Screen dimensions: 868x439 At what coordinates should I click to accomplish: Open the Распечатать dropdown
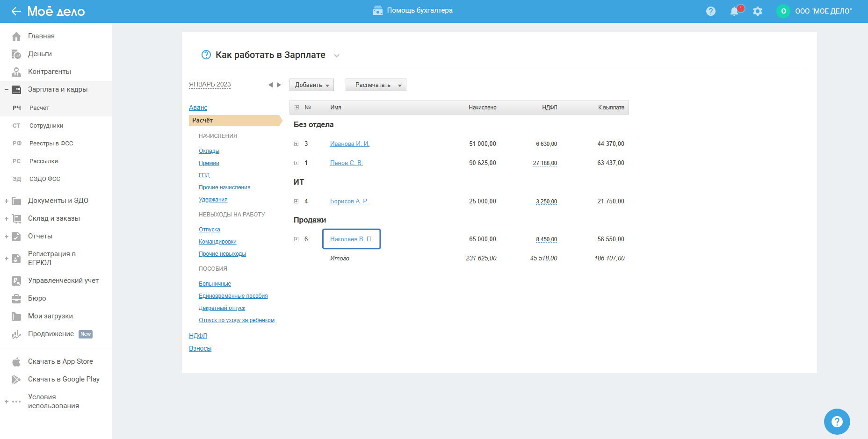tap(376, 85)
